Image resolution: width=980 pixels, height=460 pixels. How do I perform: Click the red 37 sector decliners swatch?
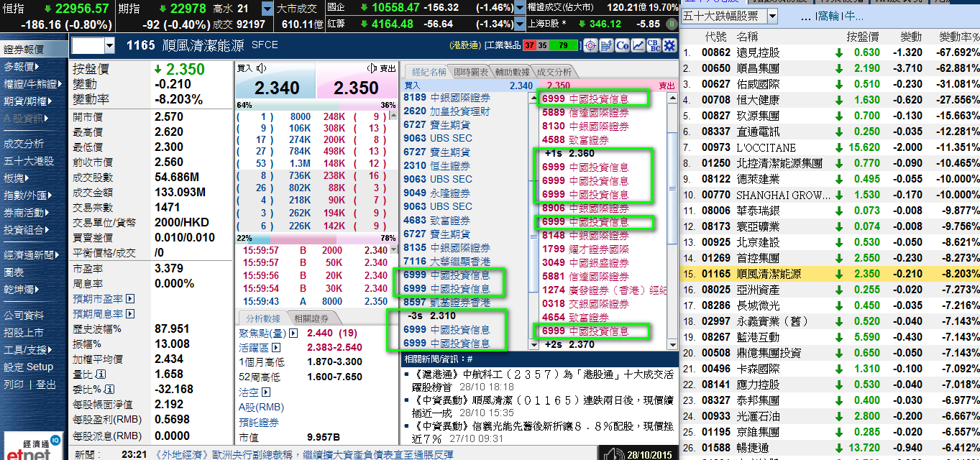528,45
